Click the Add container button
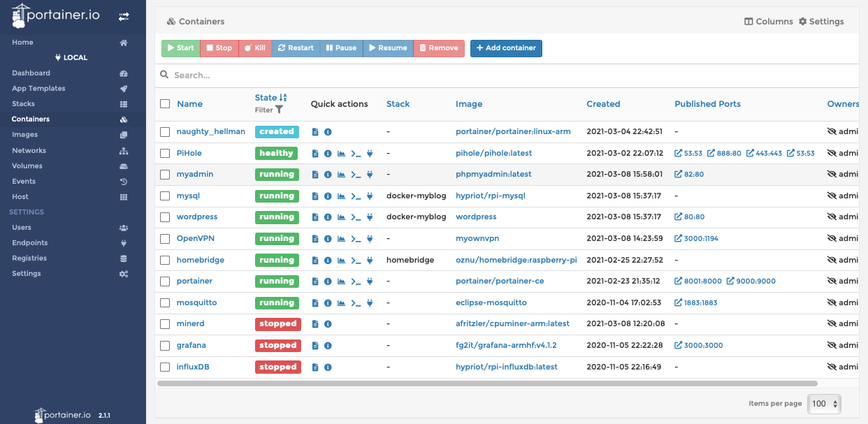Viewport: 868px width, 424px height. [506, 48]
